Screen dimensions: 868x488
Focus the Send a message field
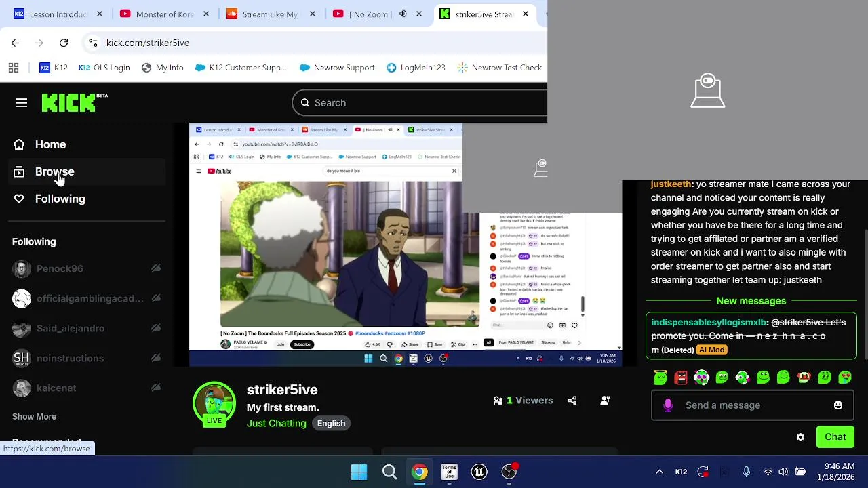(x=752, y=405)
